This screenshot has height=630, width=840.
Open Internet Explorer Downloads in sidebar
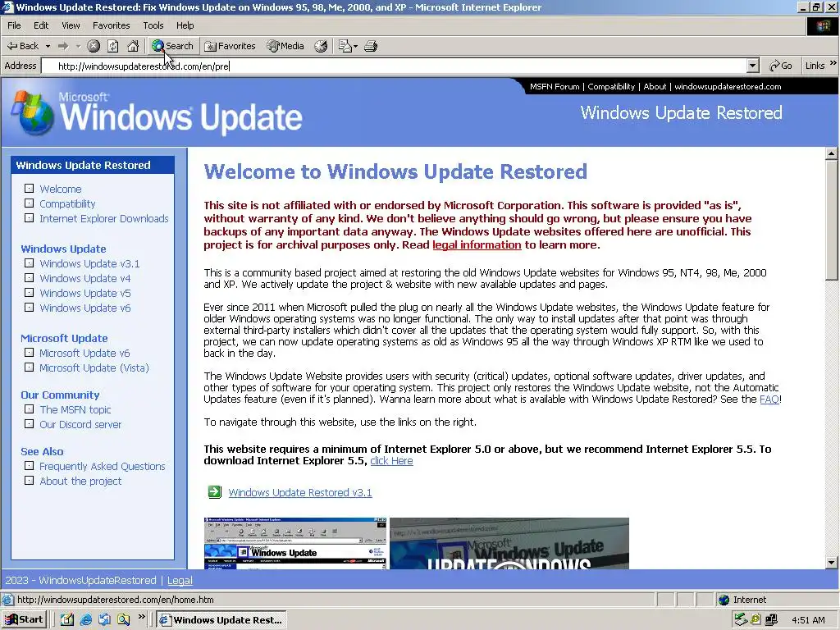point(104,218)
